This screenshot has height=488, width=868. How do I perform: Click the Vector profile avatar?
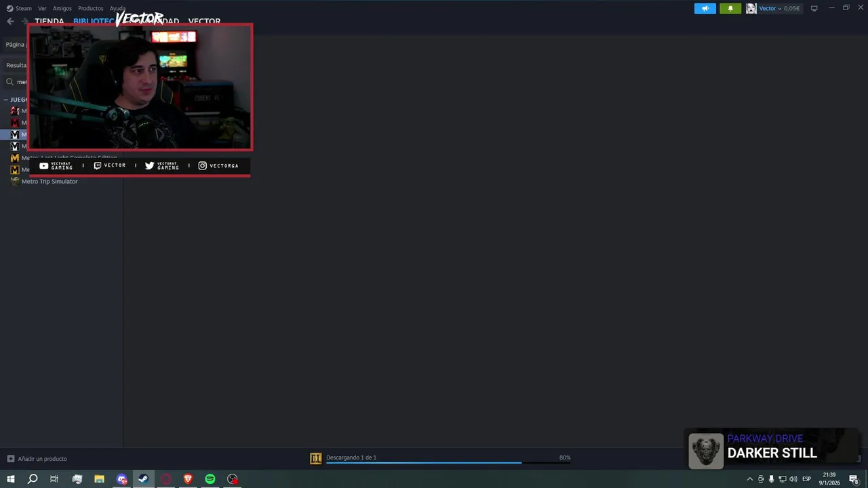751,8
